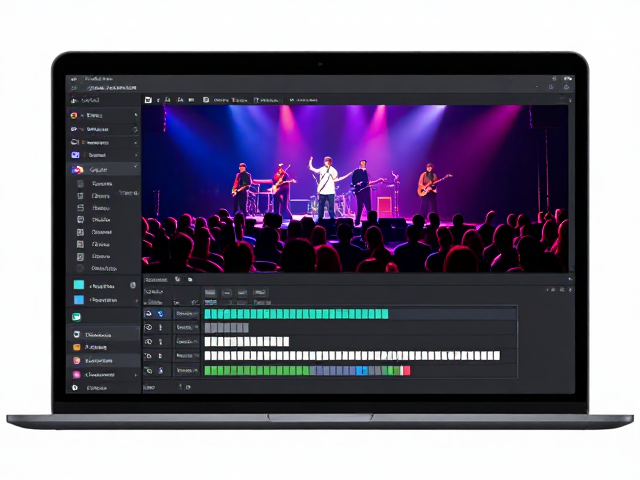Click the orange icon in the lower sidebar list
Screen dimensions: 640x480
76,347
